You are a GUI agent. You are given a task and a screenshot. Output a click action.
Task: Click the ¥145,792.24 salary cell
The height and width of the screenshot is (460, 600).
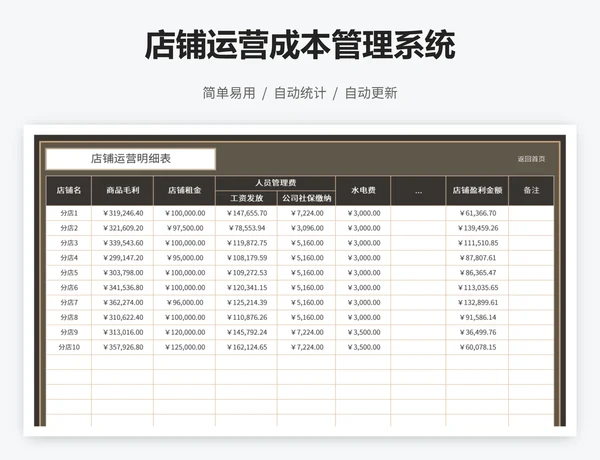coord(246,333)
